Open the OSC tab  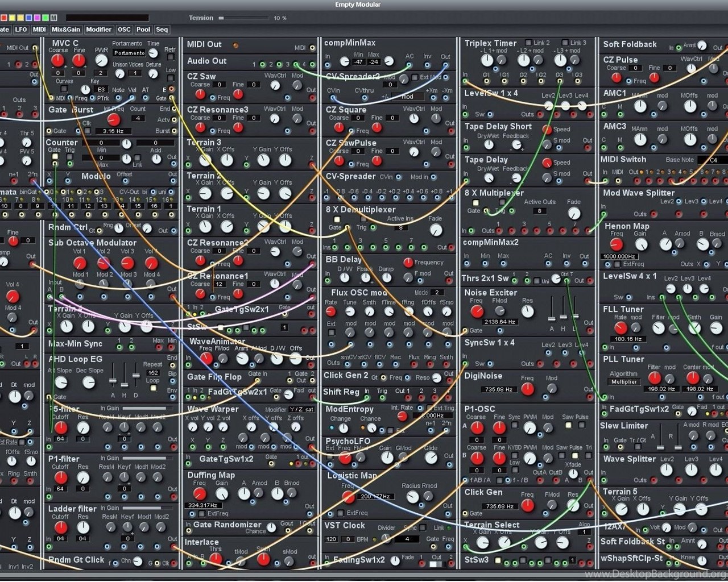point(124,30)
